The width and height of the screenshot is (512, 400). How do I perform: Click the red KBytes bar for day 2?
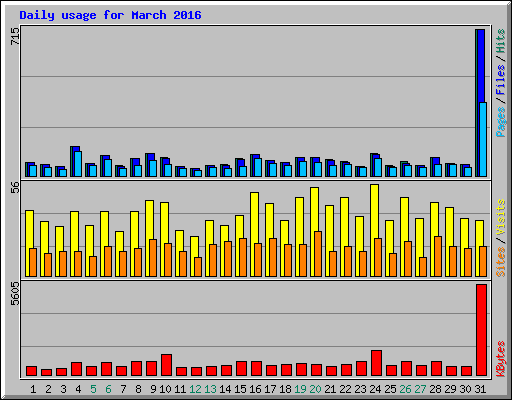coord(46,372)
